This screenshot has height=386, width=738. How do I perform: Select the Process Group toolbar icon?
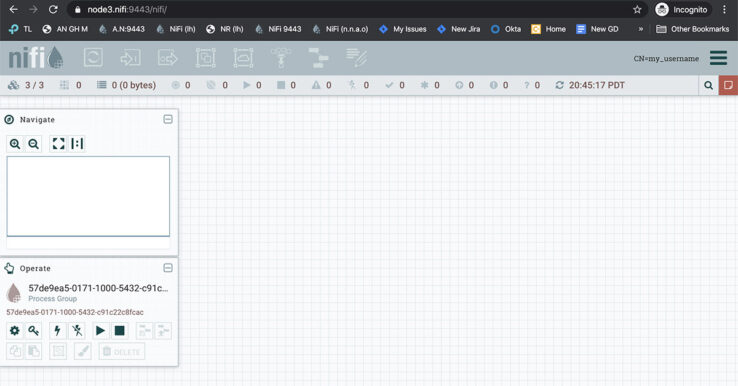click(206, 58)
